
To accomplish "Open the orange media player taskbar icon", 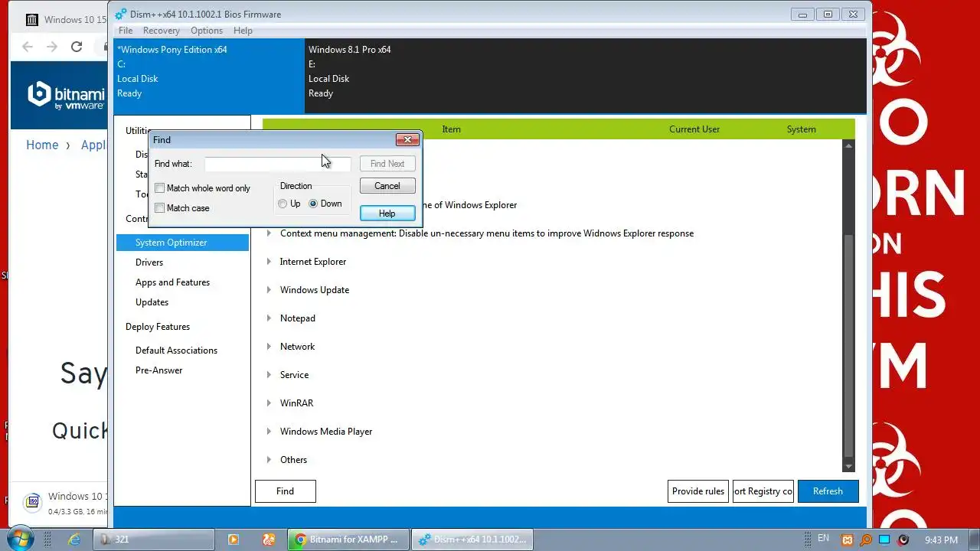I will pos(234,540).
